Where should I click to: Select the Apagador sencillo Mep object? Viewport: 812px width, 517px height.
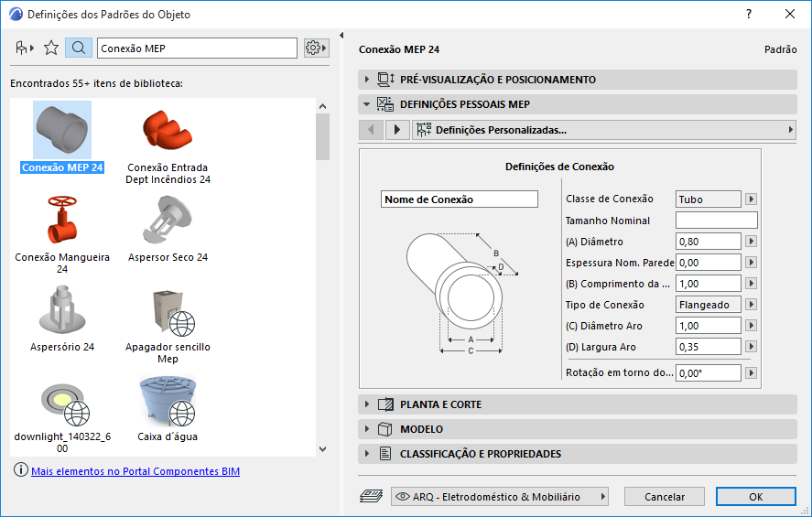[168, 325]
